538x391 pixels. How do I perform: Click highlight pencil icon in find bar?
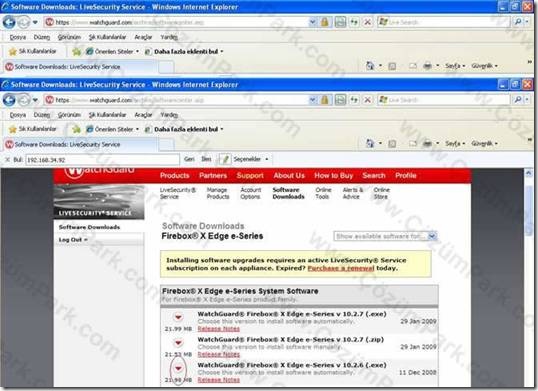[x=225, y=159]
